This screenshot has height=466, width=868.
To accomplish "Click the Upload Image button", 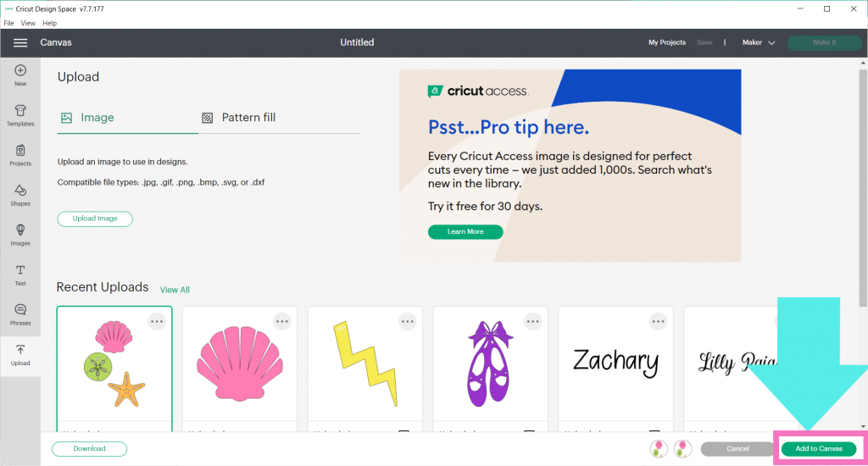I will coord(95,219).
